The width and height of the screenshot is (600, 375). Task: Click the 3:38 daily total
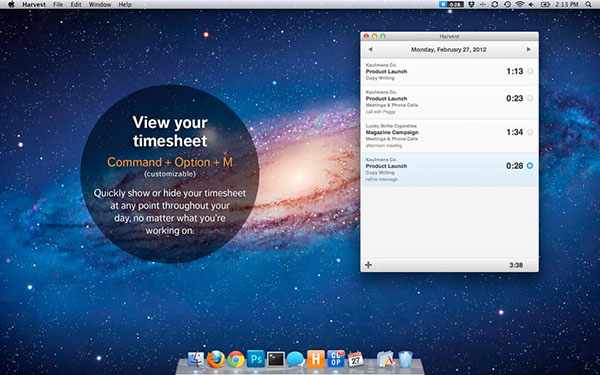click(516, 265)
